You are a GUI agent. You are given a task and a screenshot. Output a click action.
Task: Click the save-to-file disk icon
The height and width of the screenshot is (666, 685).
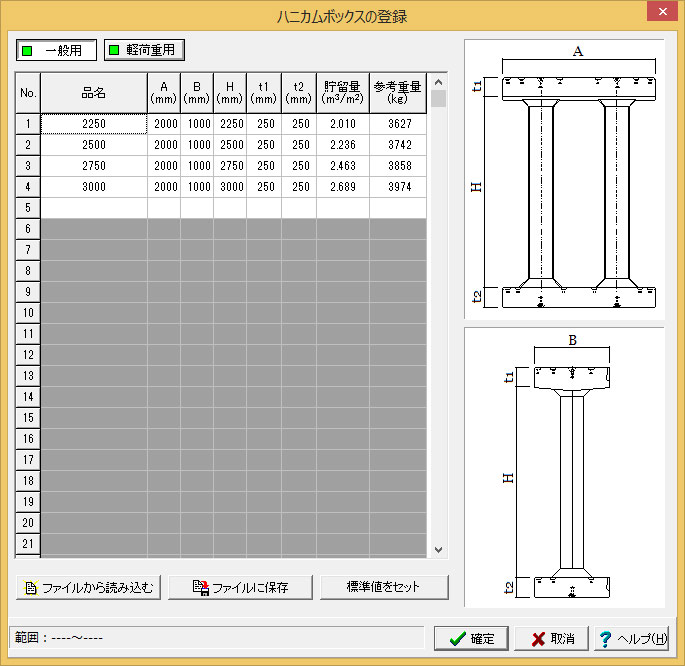[x=201, y=588]
